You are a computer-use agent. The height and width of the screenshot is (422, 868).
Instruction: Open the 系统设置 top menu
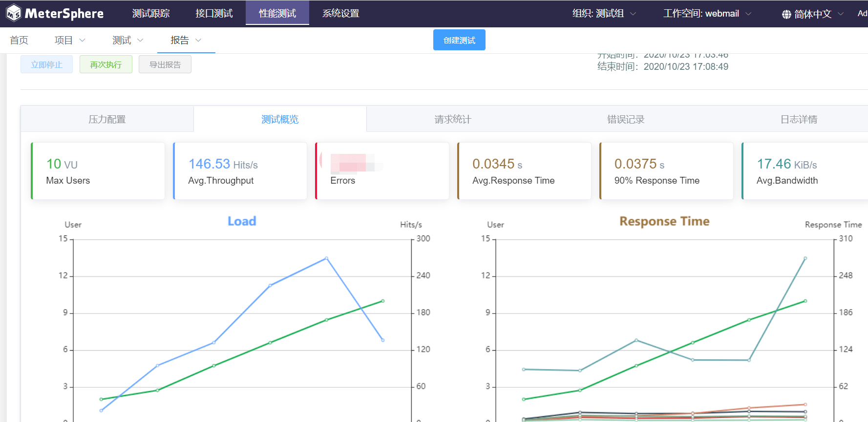click(x=340, y=13)
